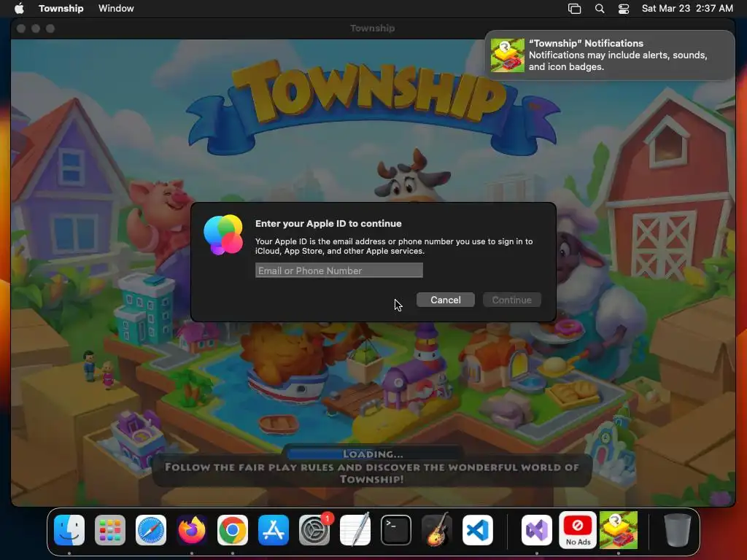
Task: Open GarageBand guitar icon in dock
Action: click(x=437, y=530)
